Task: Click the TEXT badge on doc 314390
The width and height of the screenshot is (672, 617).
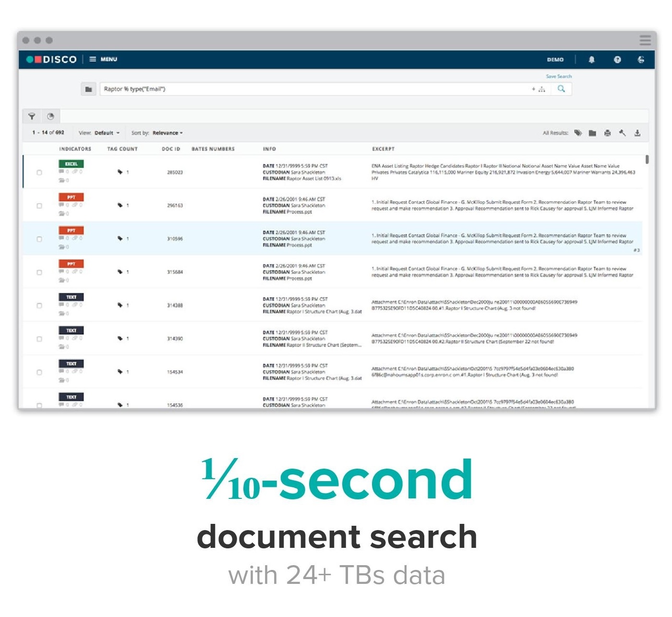Action: click(71, 330)
